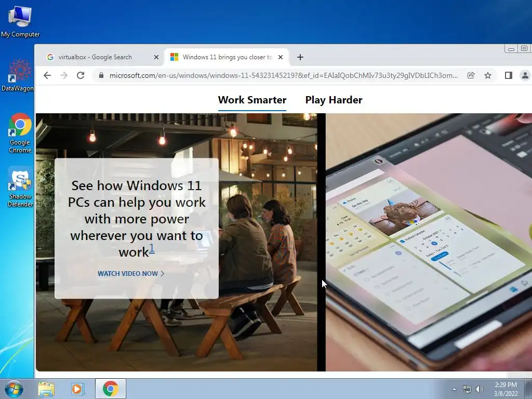The image size is (532, 399).
Task: Click the footnote 1 superscript link
Action: coord(152,249)
